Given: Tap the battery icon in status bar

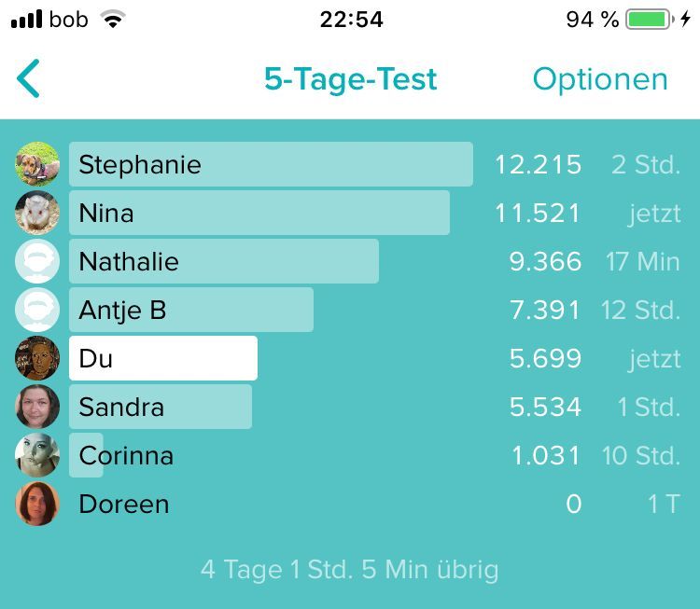Looking at the screenshot, I should click(x=650, y=20).
